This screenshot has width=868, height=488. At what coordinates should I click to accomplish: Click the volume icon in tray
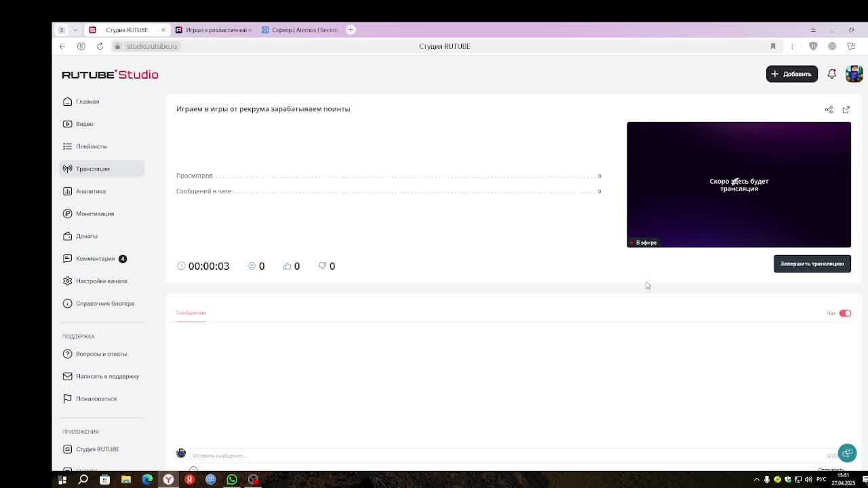[808, 480]
